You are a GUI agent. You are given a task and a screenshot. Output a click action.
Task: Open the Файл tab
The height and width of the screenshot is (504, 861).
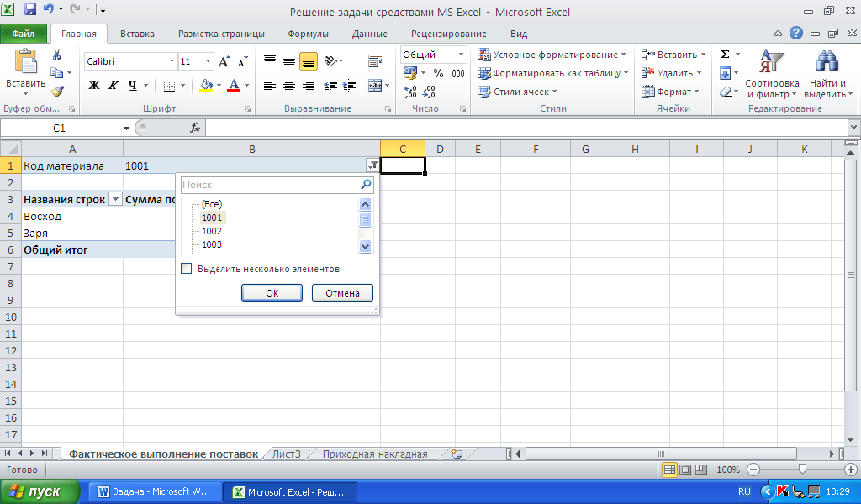[24, 34]
